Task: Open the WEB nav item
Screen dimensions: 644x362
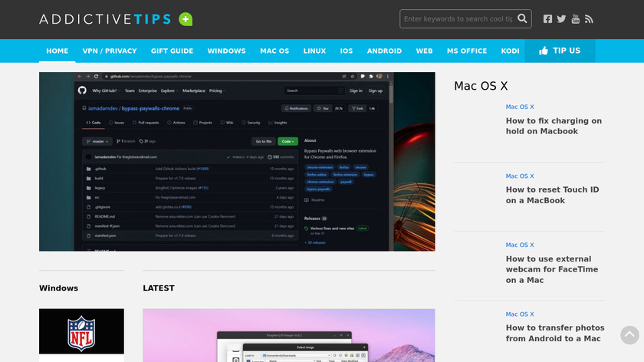Action: [x=424, y=51]
